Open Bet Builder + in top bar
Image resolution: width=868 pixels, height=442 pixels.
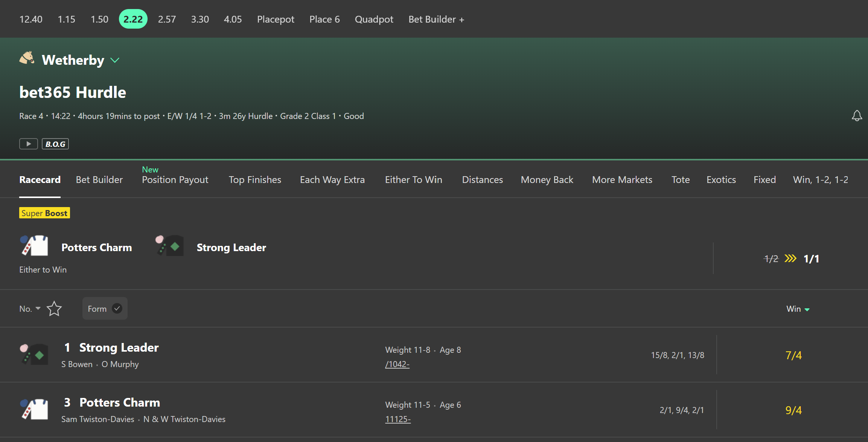coord(436,19)
